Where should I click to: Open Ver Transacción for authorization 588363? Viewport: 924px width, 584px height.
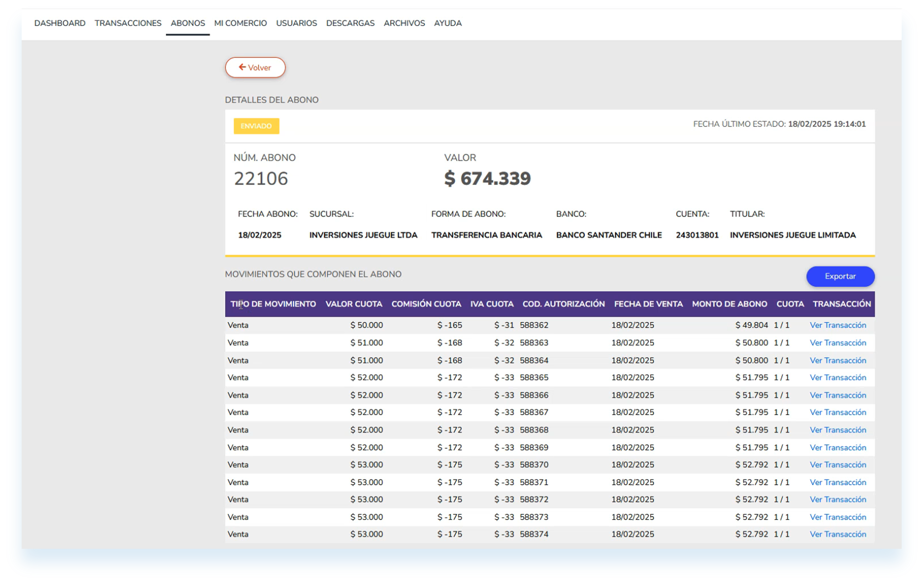click(x=838, y=343)
